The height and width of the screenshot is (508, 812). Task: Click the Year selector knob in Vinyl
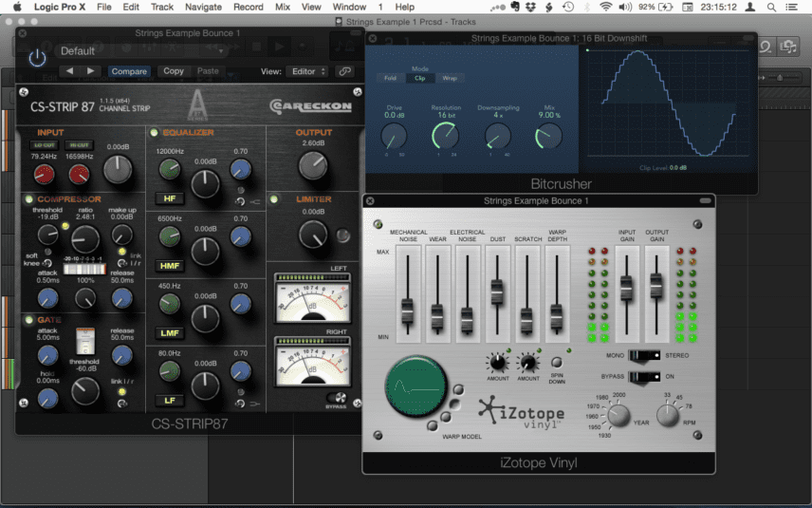click(618, 416)
